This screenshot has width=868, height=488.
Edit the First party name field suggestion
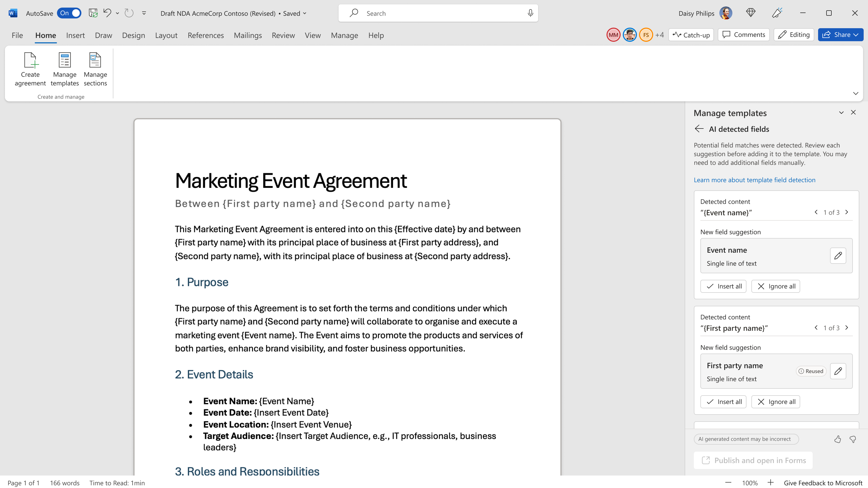838,371
